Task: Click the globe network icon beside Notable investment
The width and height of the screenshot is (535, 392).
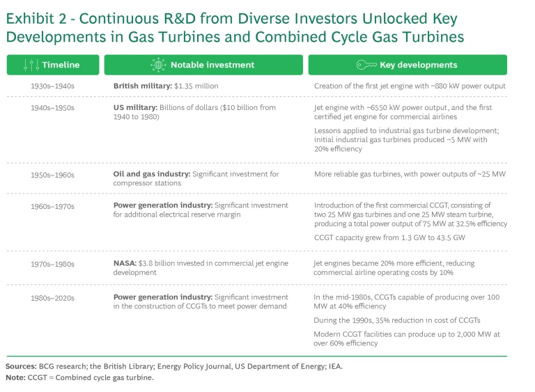Action: (157, 65)
